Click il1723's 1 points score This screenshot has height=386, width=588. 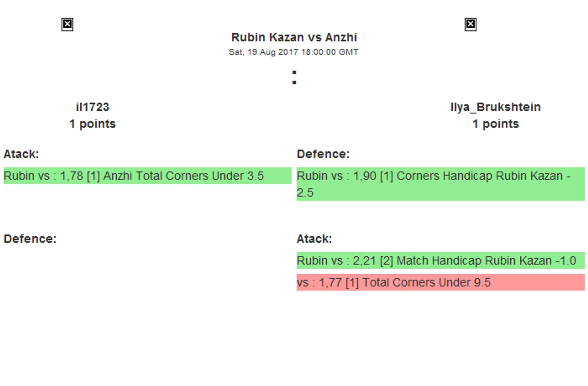pos(93,124)
